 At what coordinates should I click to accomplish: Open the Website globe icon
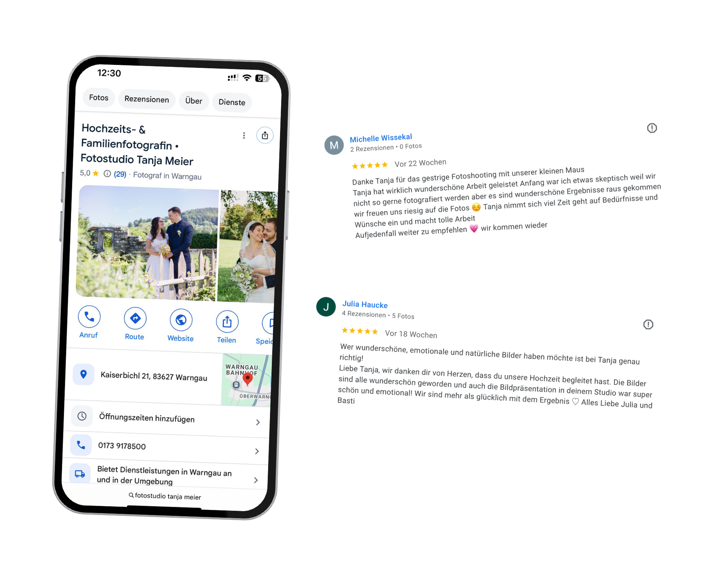pos(181,320)
